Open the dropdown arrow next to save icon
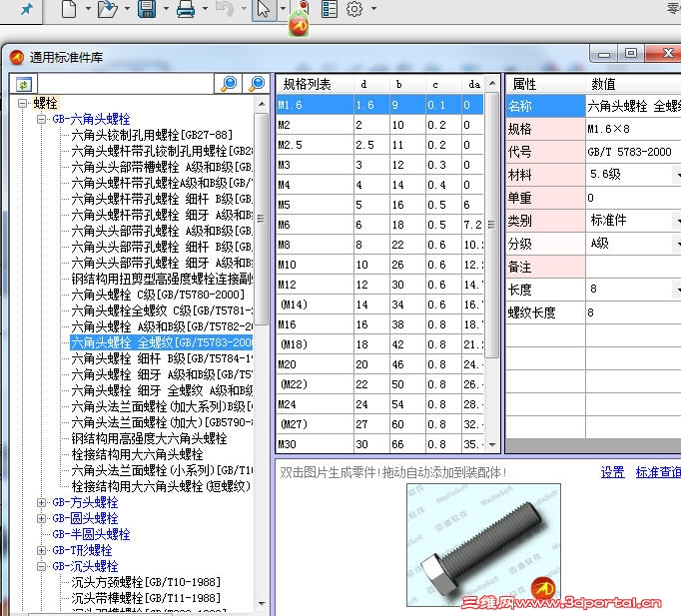Image resolution: width=681 pixels, height=616 pixels. pos(167,9)
